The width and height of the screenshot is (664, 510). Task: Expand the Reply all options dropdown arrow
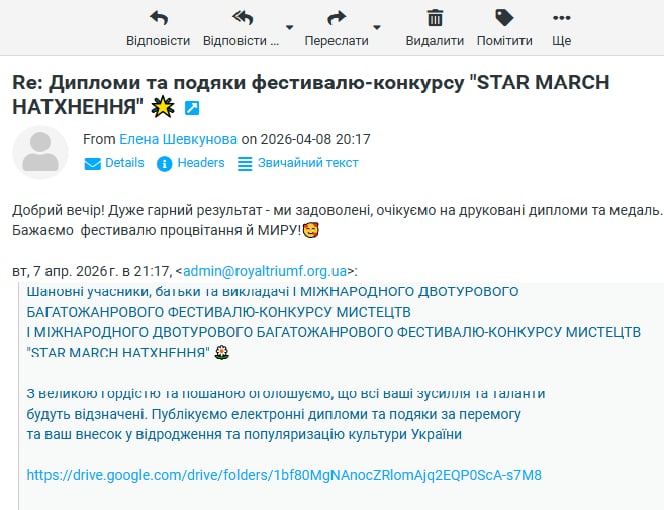coord(289,27)
